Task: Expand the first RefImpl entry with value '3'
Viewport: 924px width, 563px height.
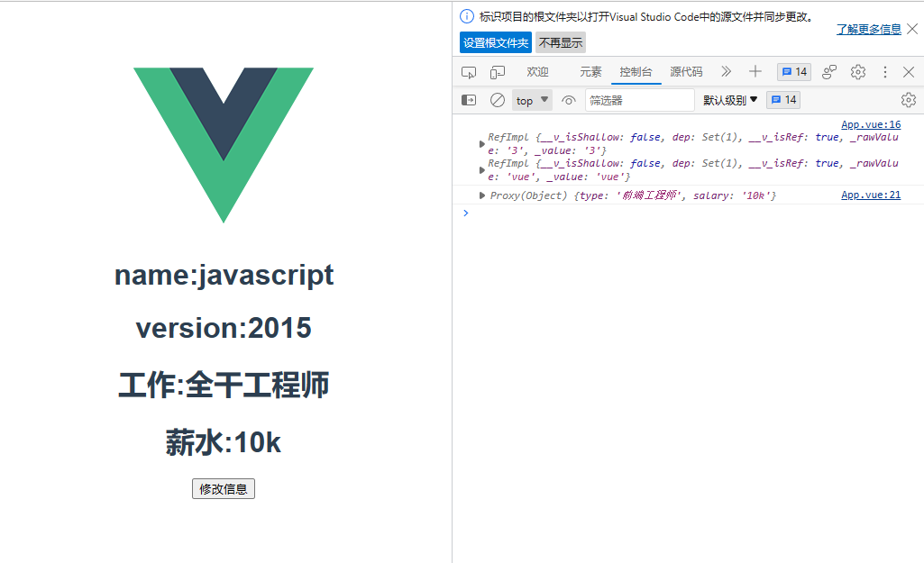Action: pos(482,144)
